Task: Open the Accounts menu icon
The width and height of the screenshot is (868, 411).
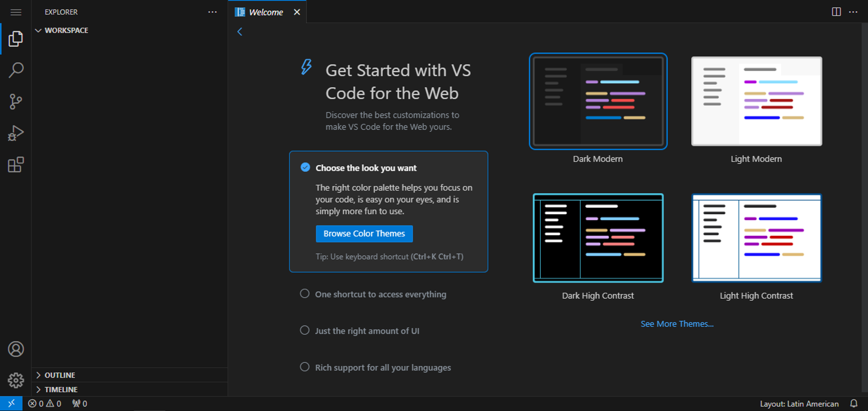Action: click(x=16, y=349)
